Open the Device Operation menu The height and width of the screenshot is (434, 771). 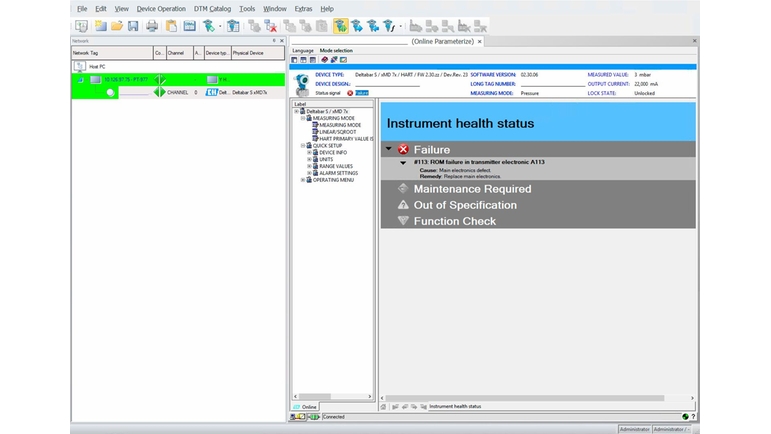pos(161,9)
